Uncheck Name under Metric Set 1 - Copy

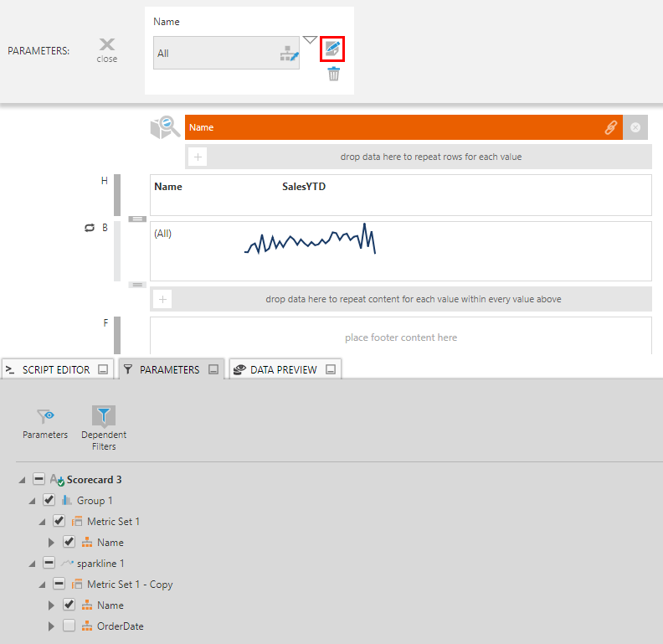click(x=69, y=605)
